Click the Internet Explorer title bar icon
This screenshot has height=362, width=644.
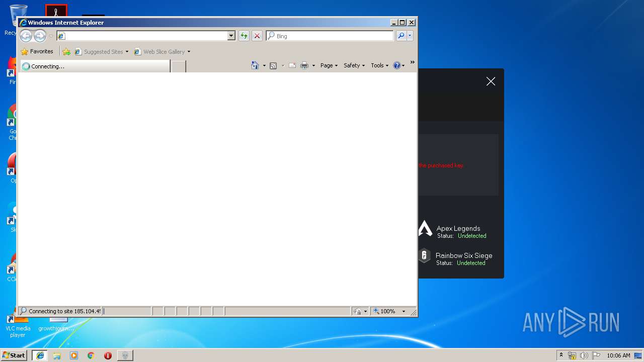pos(23,22)
